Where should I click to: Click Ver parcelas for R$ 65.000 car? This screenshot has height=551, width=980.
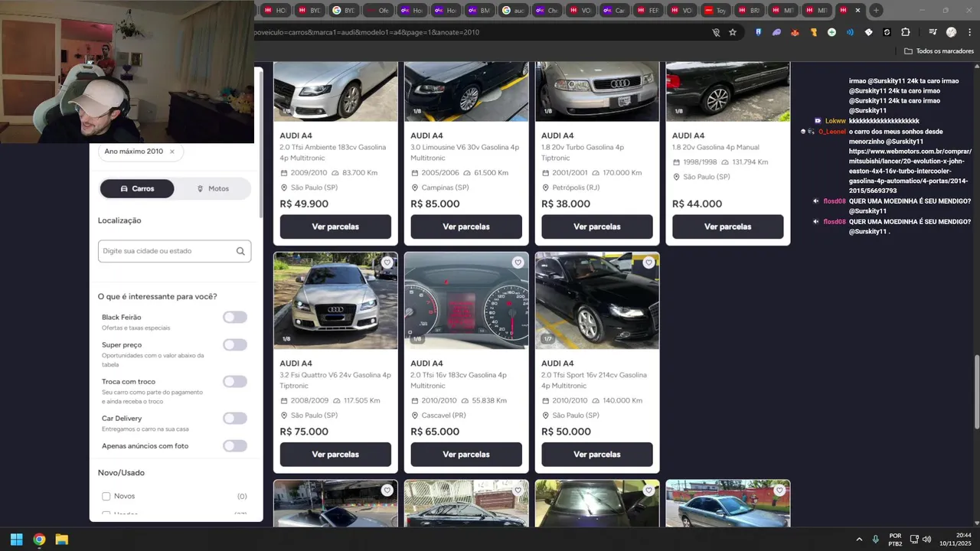point(466,455)
